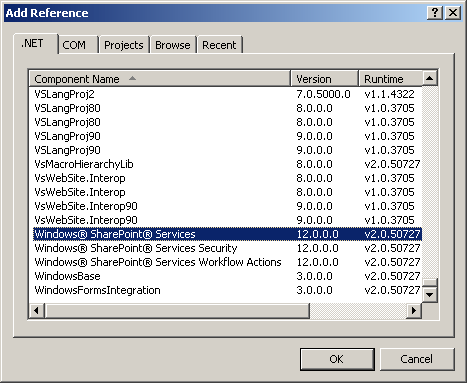Image resolution: width=467 pixels, height=383 pixels.
Task: Click the vertical scrollbar thumb
Action: click(430, 283)
